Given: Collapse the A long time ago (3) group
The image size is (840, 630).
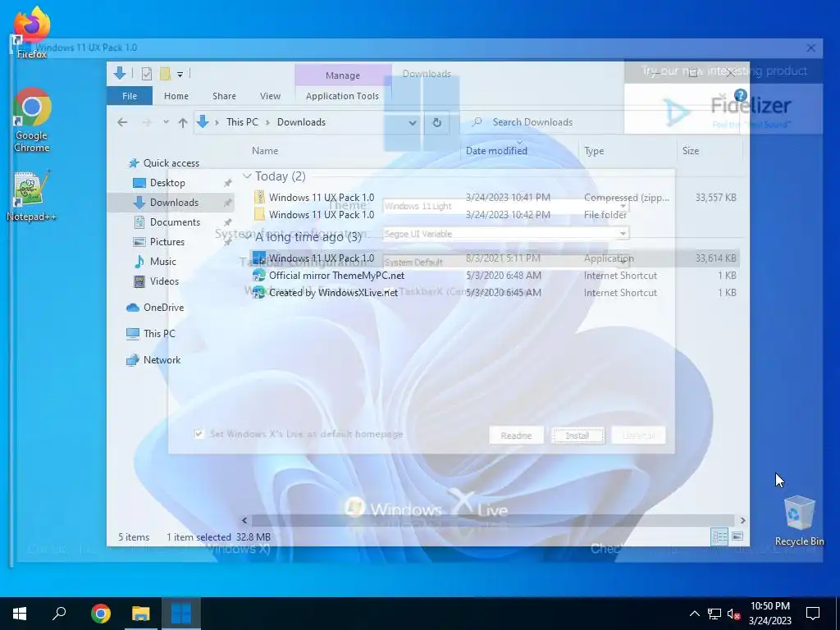Looking at the screenshot, I should click(247, 236).
